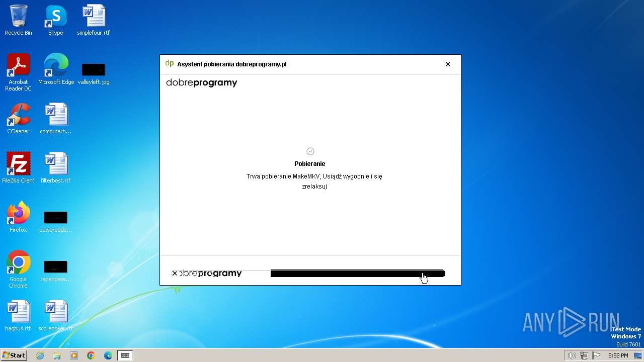Select the filterbest.rtf document icon

pyautogui.click(x=56, y=168)
